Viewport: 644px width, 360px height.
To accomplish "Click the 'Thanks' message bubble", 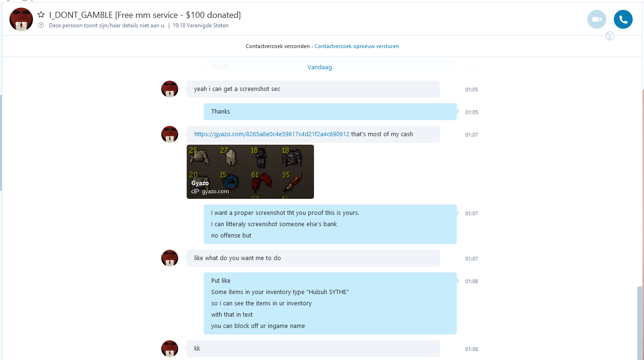I will coord(330,112).
